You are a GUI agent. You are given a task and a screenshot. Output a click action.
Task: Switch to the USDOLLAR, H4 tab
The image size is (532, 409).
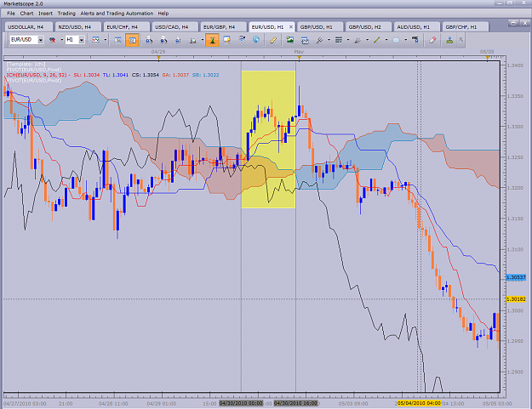pos(28,26)
